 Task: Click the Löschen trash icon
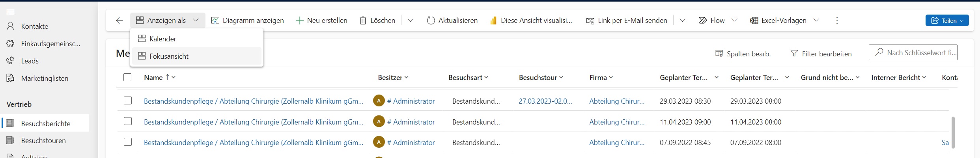tap(363, 20)
